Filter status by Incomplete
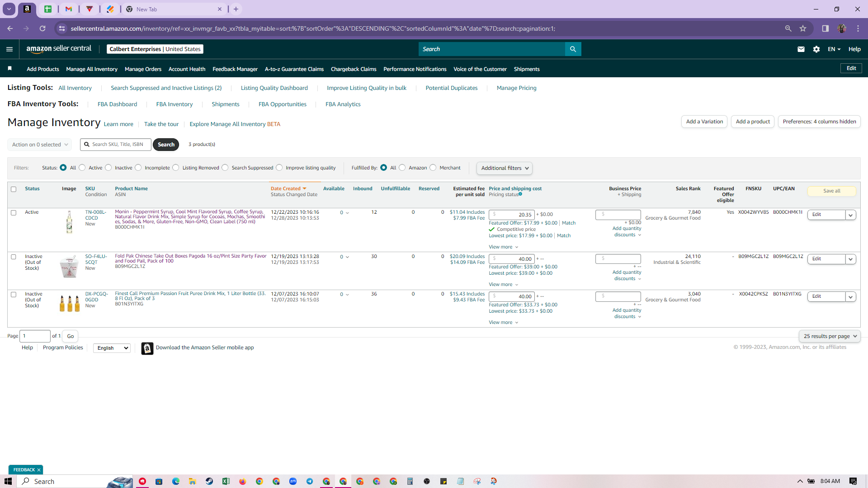Image resolution: width=868 pixels, height=488 pixels. click(x=138, y=168)
